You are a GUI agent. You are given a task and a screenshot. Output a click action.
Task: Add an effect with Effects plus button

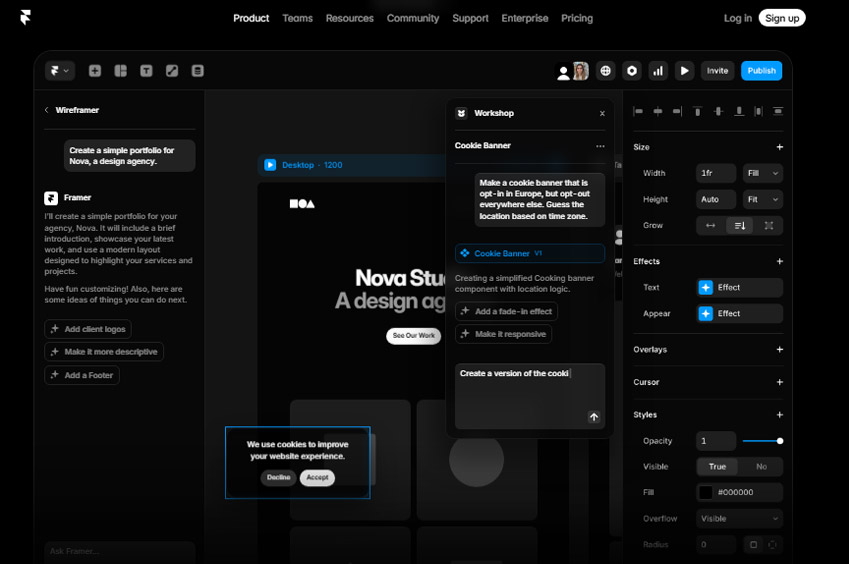coord(780,261)
